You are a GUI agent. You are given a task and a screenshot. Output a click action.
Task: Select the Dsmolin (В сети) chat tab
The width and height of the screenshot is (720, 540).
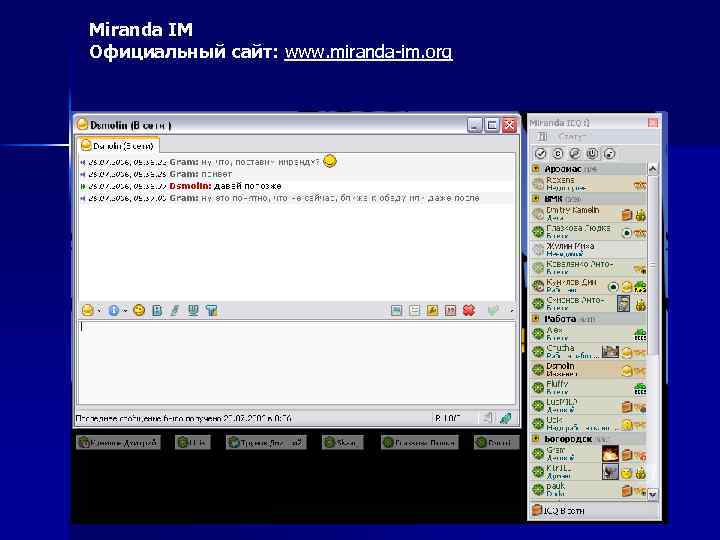118,146
